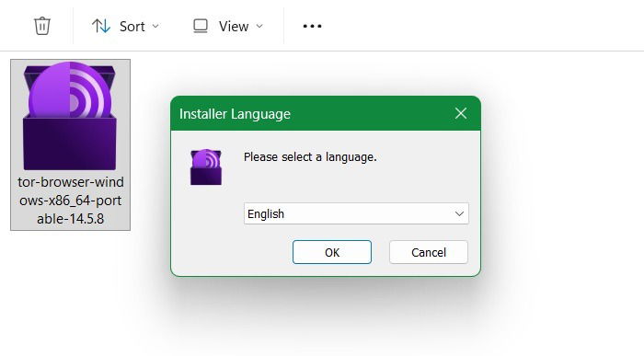
Task: Confirm the language with OK
Action: click(x=332, y=252)
